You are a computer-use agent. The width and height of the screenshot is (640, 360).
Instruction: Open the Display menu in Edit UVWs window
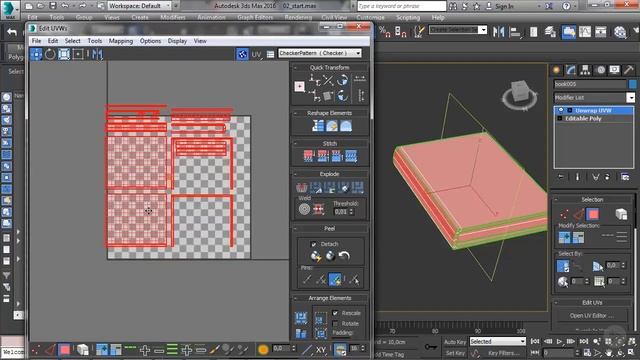[x=177, y=41]
